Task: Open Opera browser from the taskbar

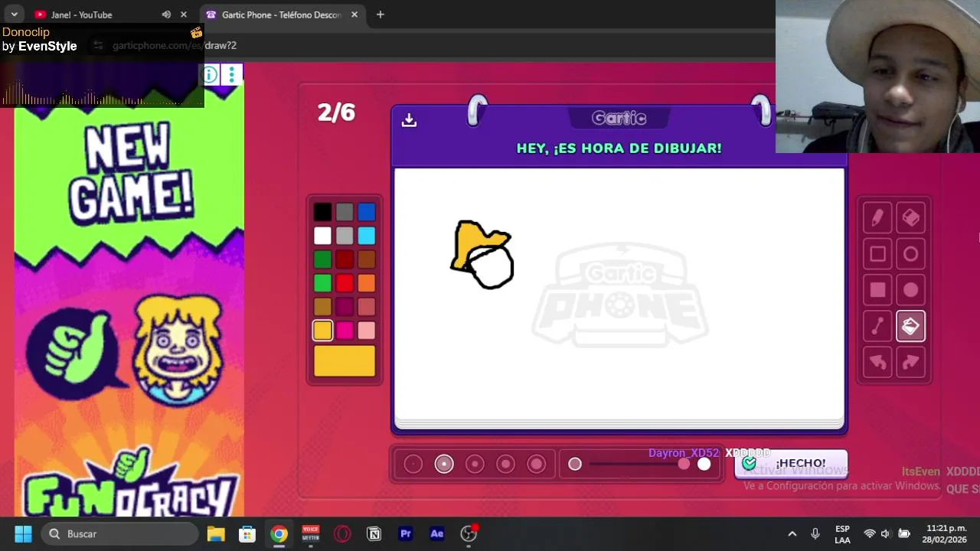Action: click(342, 533)
